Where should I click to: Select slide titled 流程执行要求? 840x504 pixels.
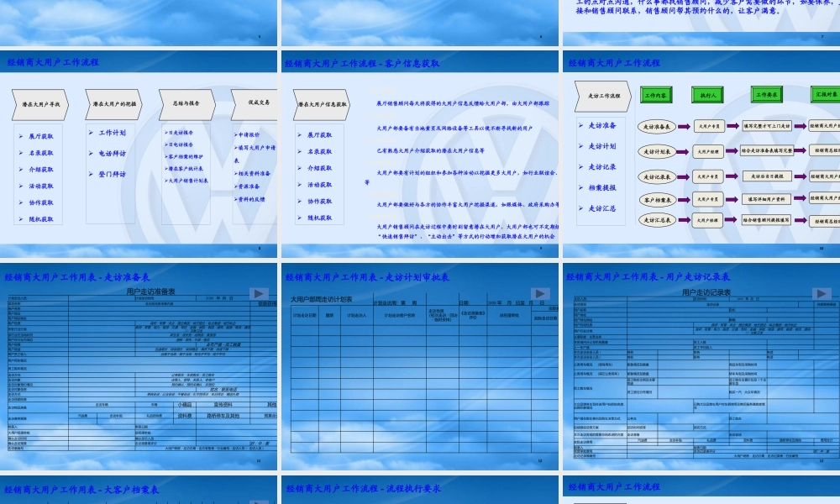click(x=420, y=490)
